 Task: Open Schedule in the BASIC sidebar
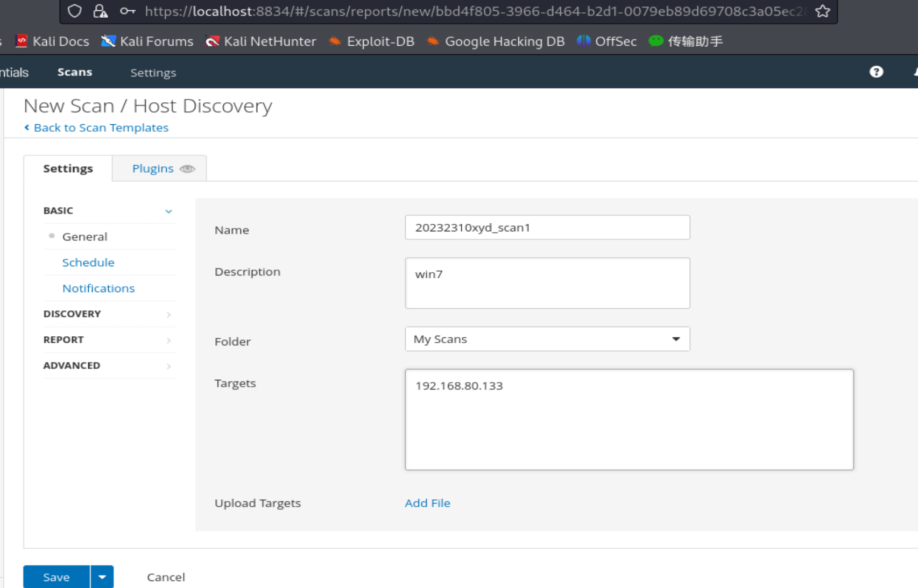[88, 263]
